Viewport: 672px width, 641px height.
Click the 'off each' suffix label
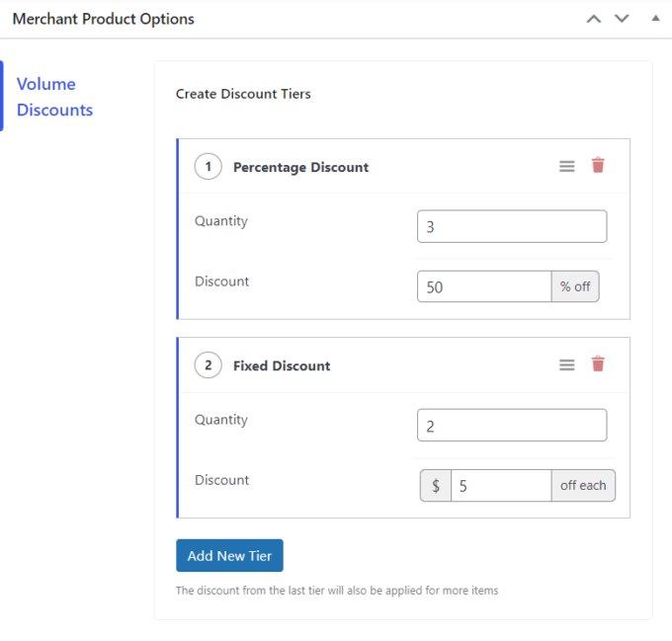tap(583, 486)
